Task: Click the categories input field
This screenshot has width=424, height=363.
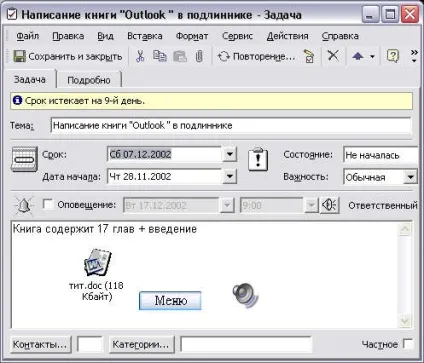Action: pyautogui.click(x=246, y=344)
